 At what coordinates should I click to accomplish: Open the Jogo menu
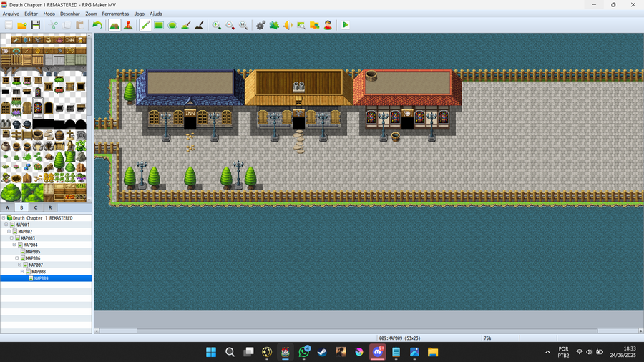pos(140,14)
